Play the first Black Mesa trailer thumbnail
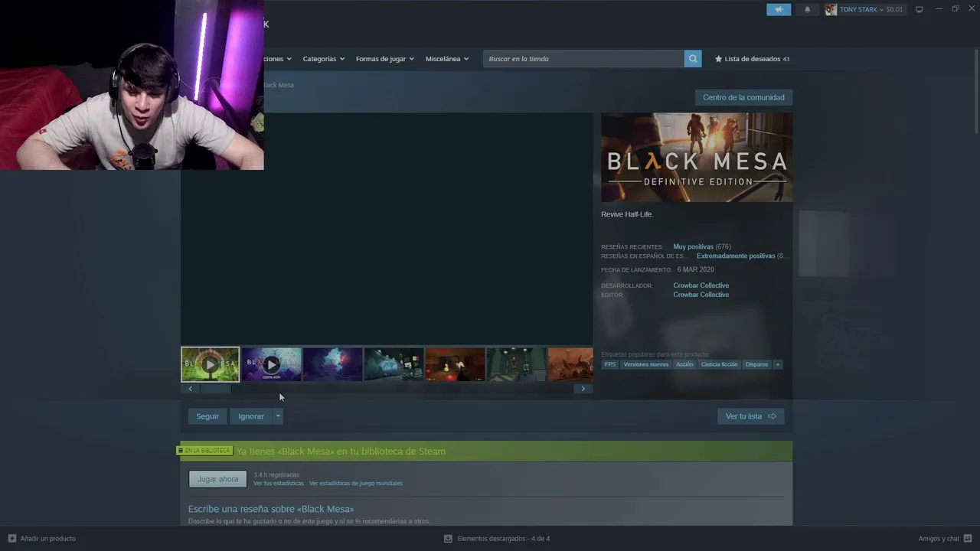 [x=211, y=364]
